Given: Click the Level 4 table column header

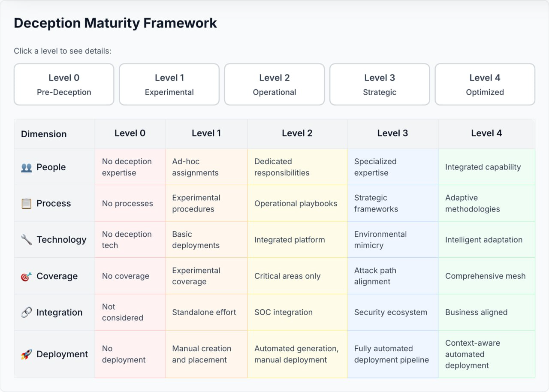Looking at the screenshot, I should pos(486,133).
